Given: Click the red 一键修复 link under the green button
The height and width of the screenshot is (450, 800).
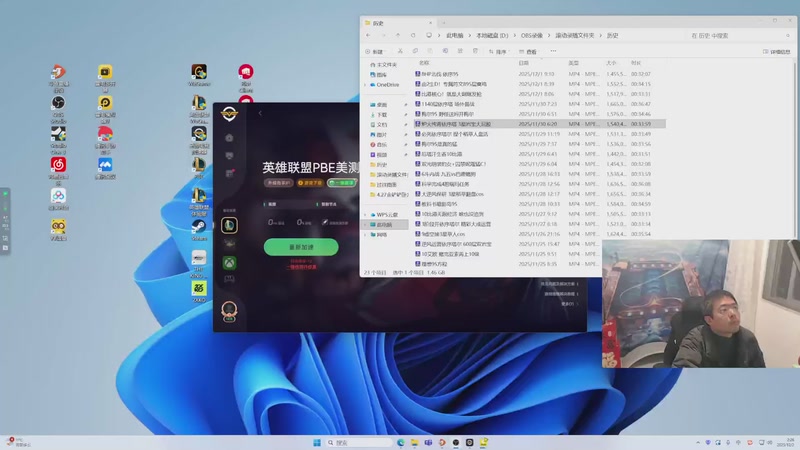Looking at the screenshot, I should [301, 267].
